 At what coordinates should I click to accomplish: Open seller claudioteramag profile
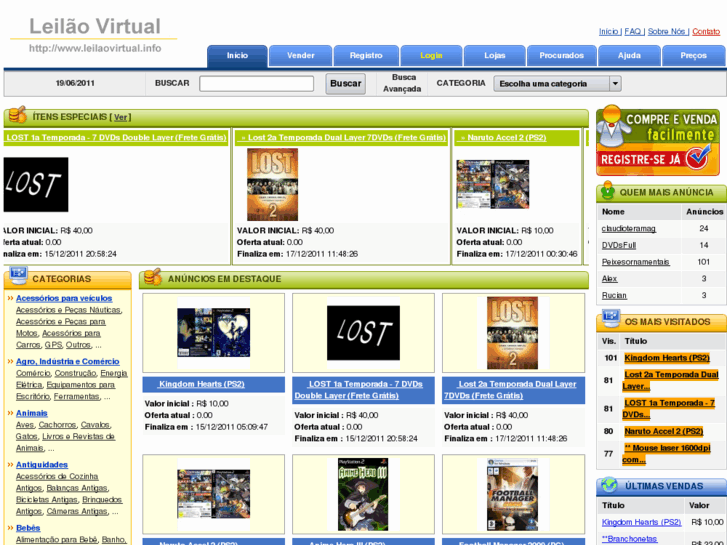tap(628, 228)
